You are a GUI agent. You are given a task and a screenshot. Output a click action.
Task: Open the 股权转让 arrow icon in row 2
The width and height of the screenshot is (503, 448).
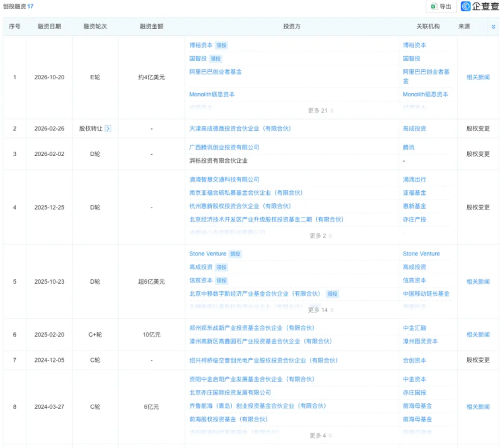point(108,129)
